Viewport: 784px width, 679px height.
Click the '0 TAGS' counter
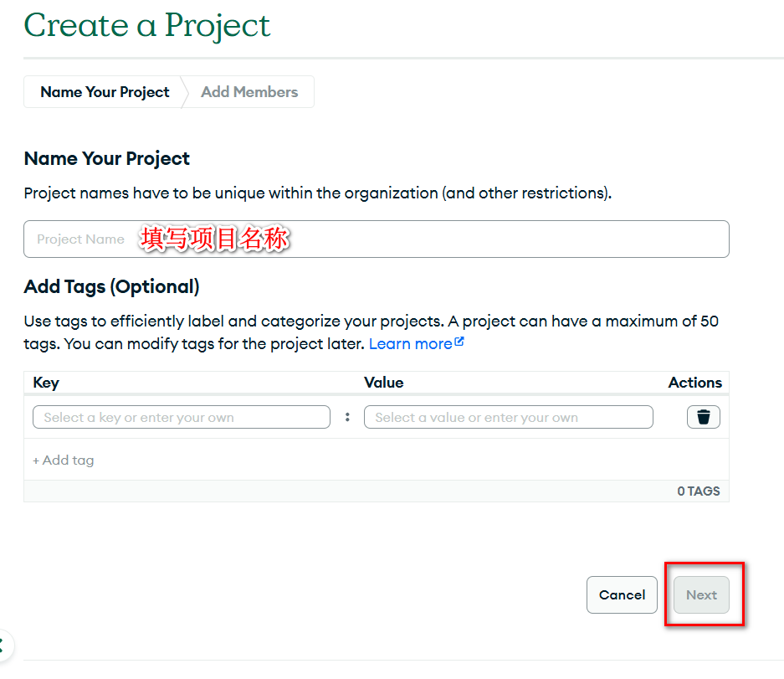(x=698, y=491)
